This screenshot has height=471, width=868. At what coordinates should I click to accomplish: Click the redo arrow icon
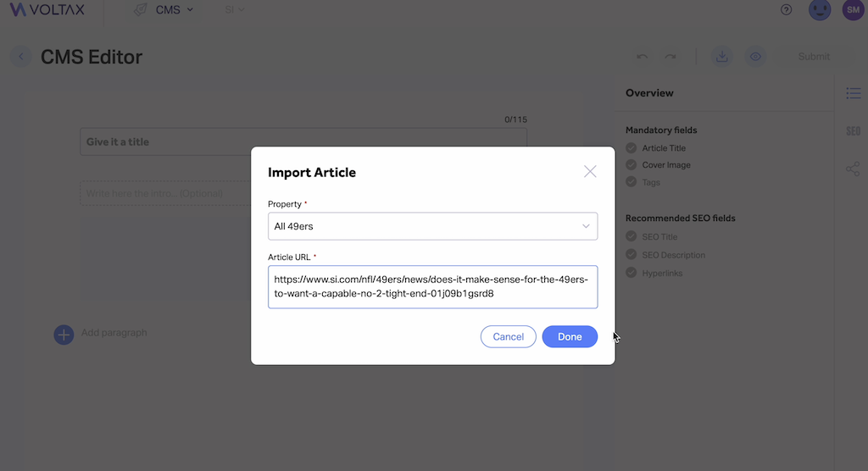point(670,57)
